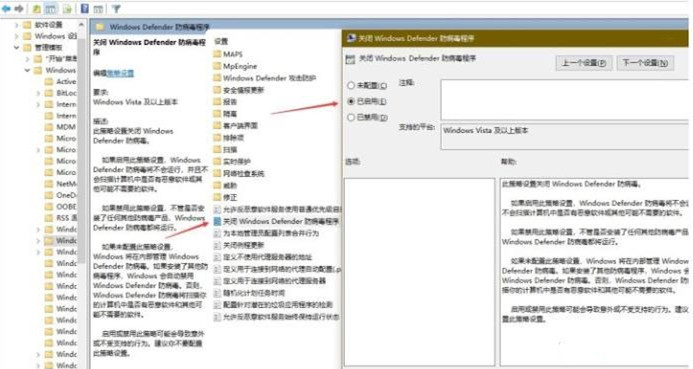Expand the BitLoc tree node arrow

38,93
